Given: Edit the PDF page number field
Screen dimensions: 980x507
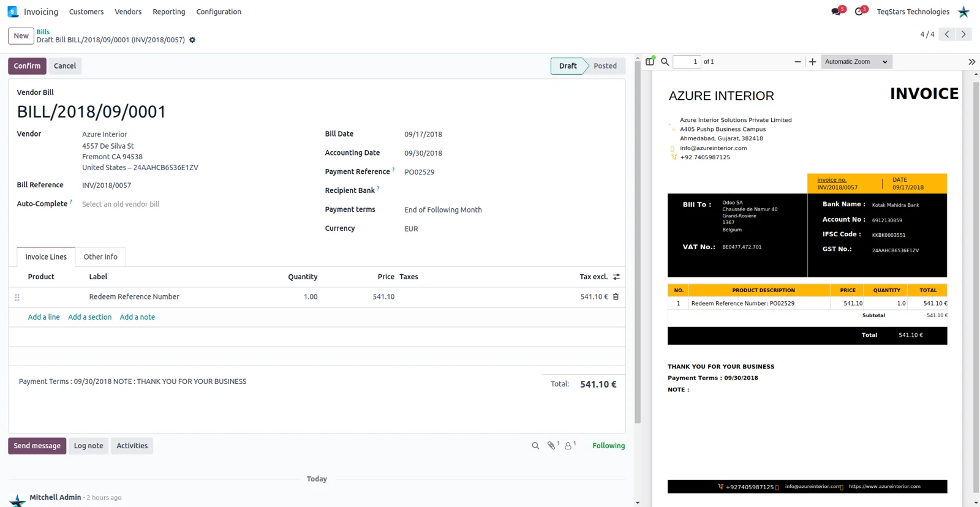Looking at the screenshot, I should [x=687, y=62].
